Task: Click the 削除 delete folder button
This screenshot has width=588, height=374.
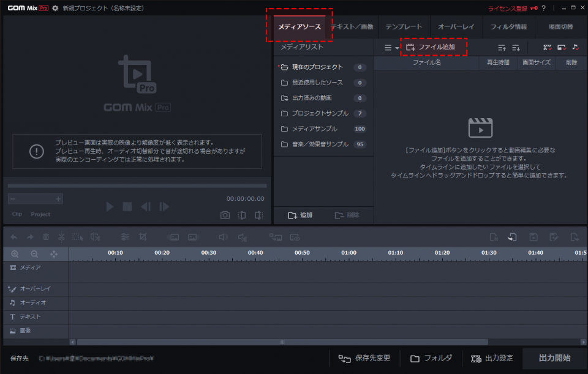Action: tap(347, 215)
